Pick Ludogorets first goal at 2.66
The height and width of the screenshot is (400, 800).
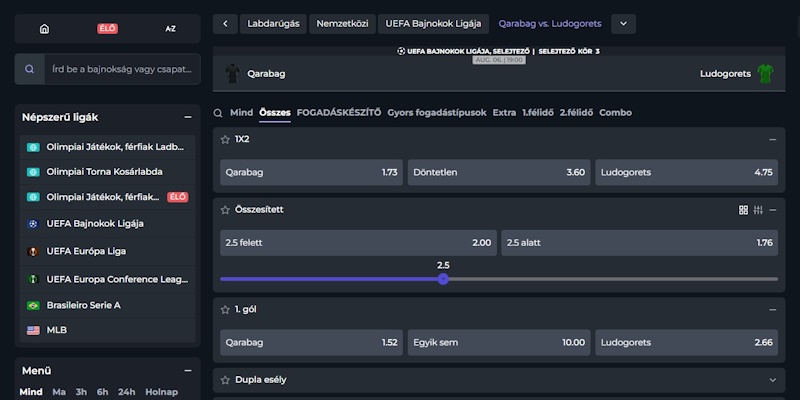(687, 343)
